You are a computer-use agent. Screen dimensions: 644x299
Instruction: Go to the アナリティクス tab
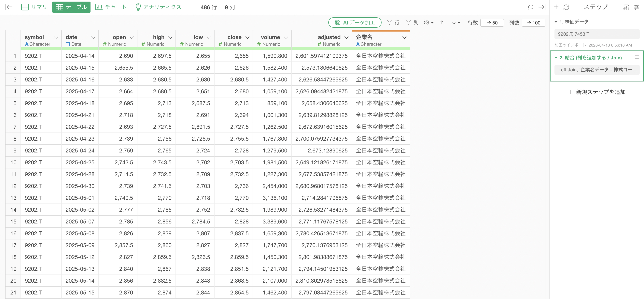click(158, 7)
